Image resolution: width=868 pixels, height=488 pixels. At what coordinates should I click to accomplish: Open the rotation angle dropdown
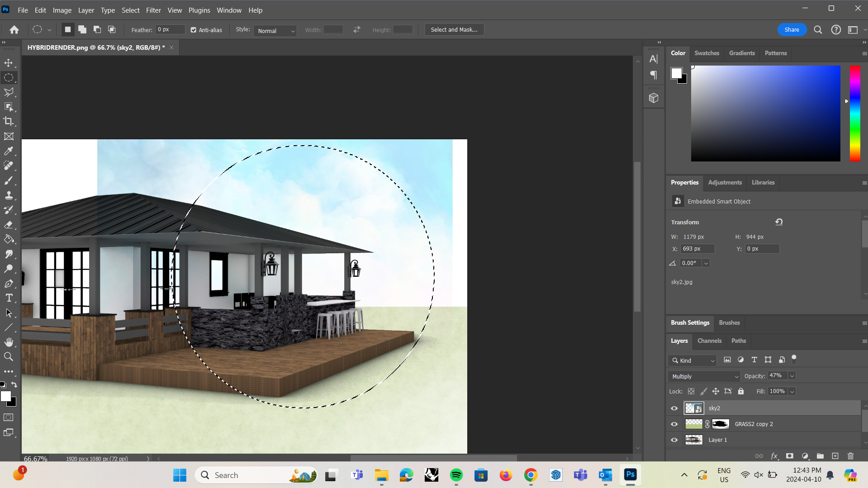(706, 263)
